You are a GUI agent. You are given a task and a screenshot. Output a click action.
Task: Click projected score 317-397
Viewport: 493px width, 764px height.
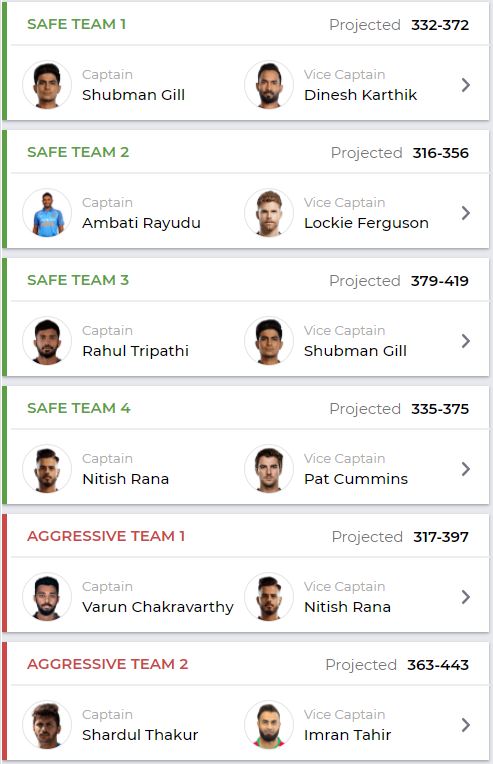[441, 537]
